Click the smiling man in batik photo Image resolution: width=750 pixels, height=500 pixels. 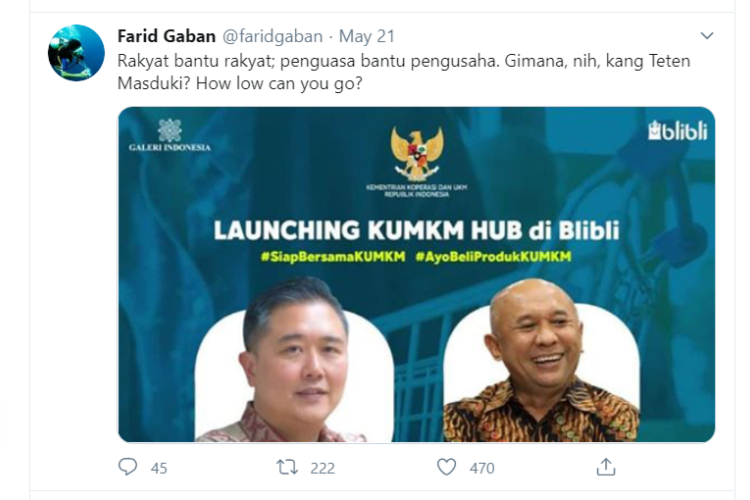541,360
